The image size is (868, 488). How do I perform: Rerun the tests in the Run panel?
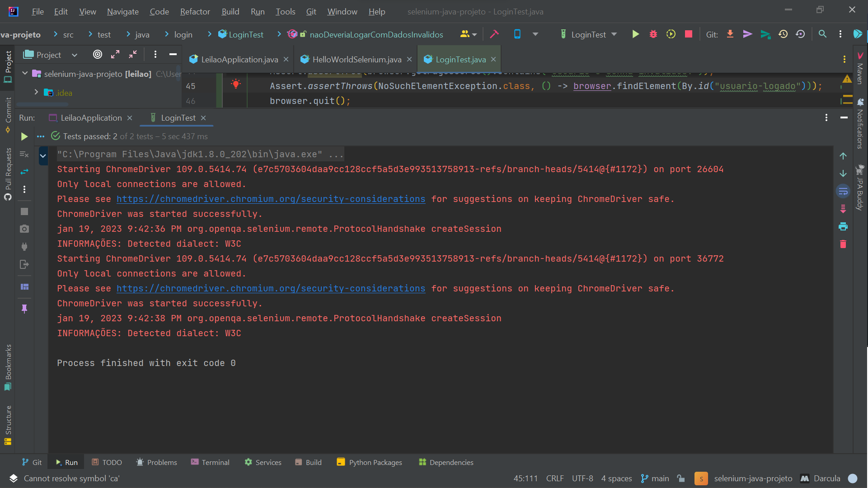tap(24, 136)
